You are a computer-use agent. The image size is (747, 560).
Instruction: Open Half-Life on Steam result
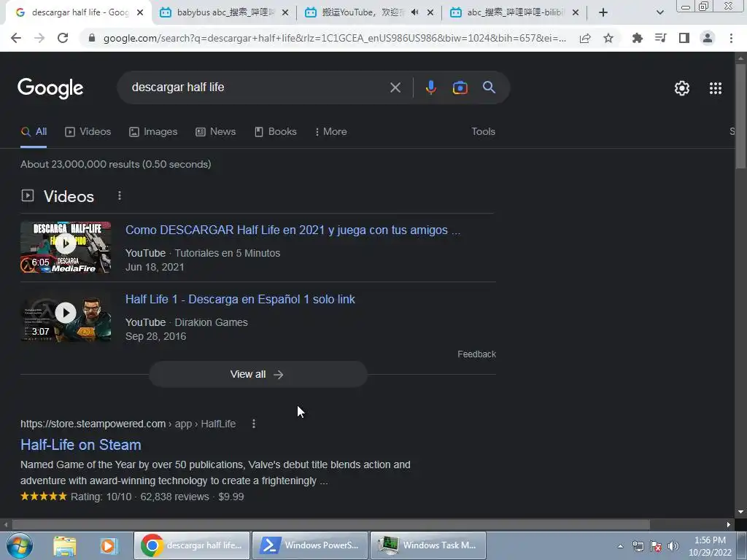click(x=80, y=445)
